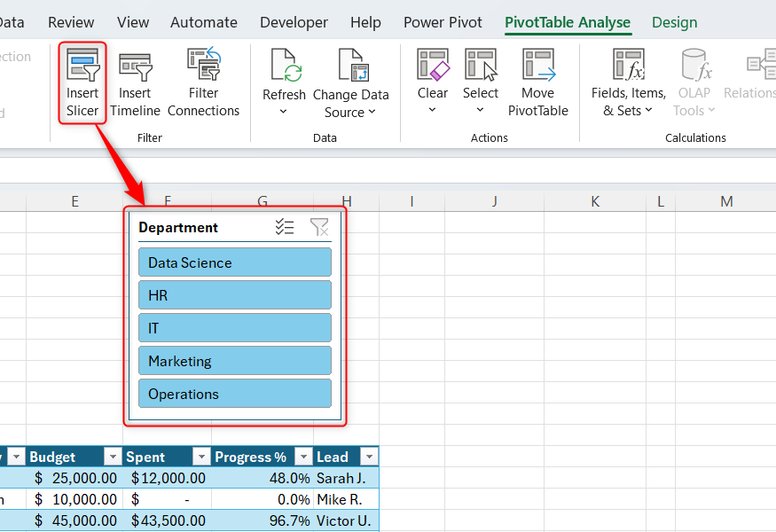776x532 pixels.
Task: Filter slicer by IT
Action: (235, 327)
